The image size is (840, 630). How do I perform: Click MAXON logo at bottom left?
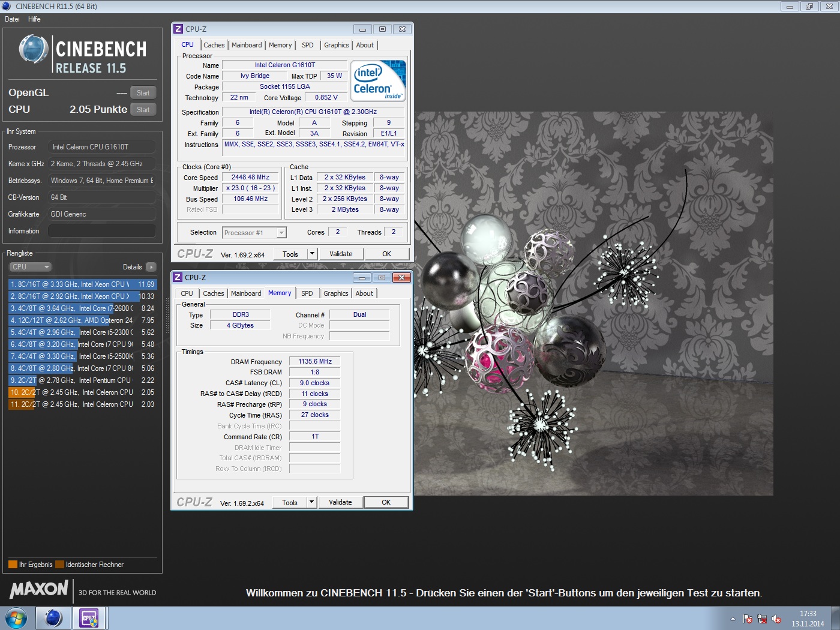[x=39, y=589]
